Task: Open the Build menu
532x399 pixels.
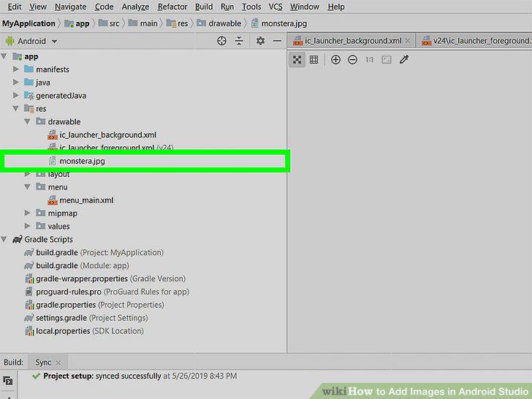Action: 204,7
